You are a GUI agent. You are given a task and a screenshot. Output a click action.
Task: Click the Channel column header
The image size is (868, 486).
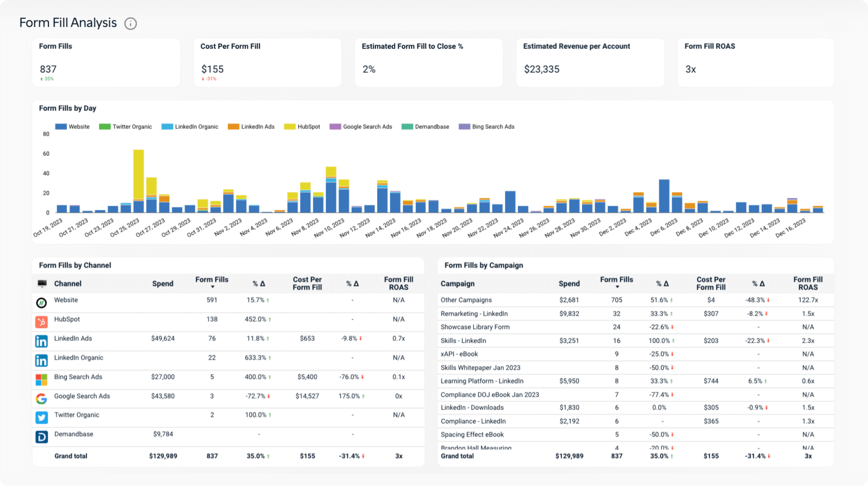click(x=68, y=284)
